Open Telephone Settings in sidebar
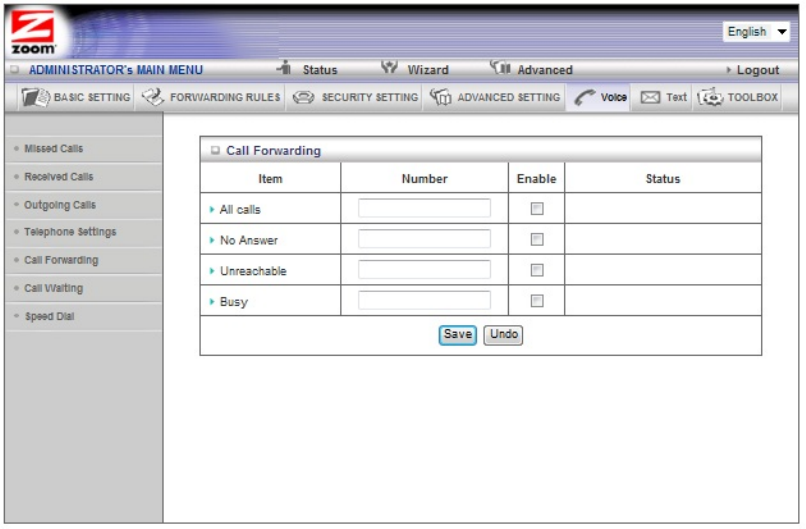Viewport: 806px width, 529px height. click(70, 232)
